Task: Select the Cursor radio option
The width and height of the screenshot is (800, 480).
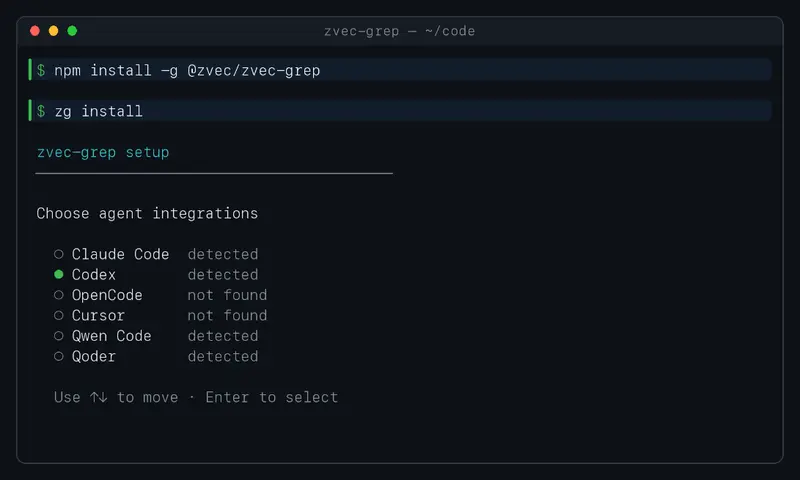Action: pyautogui.click(x=59, y=315)
